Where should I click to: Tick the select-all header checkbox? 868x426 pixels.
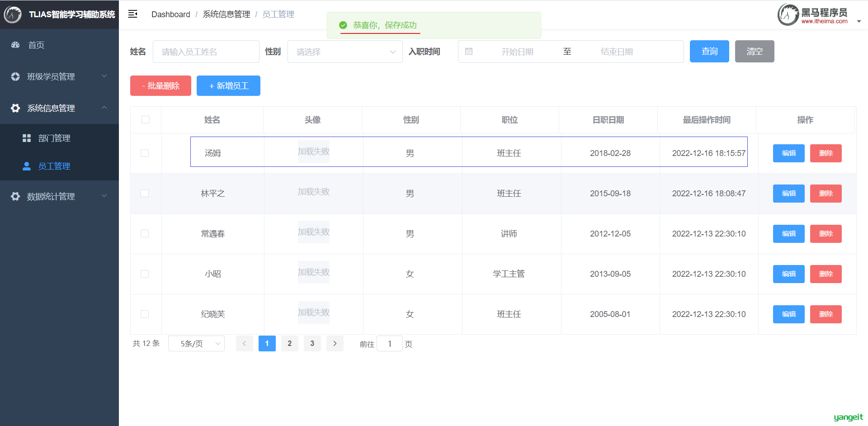tap(146, 120)
